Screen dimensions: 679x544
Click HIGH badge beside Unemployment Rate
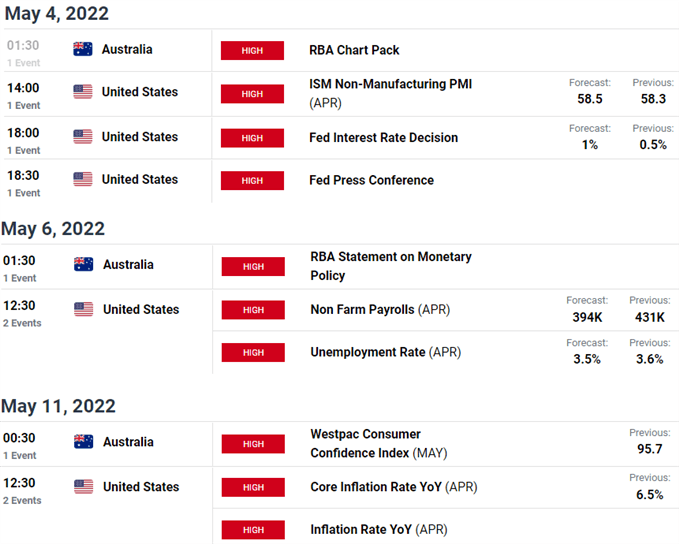tap(253, 353)
